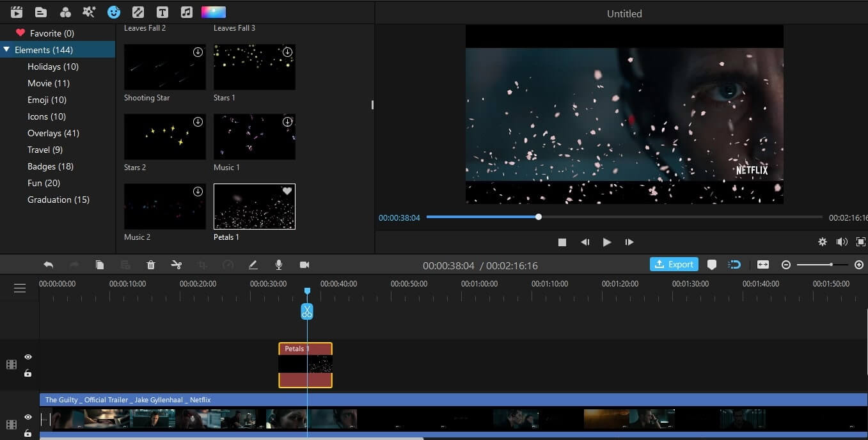Zoom out timeline with minus icon

coord(786,265)
